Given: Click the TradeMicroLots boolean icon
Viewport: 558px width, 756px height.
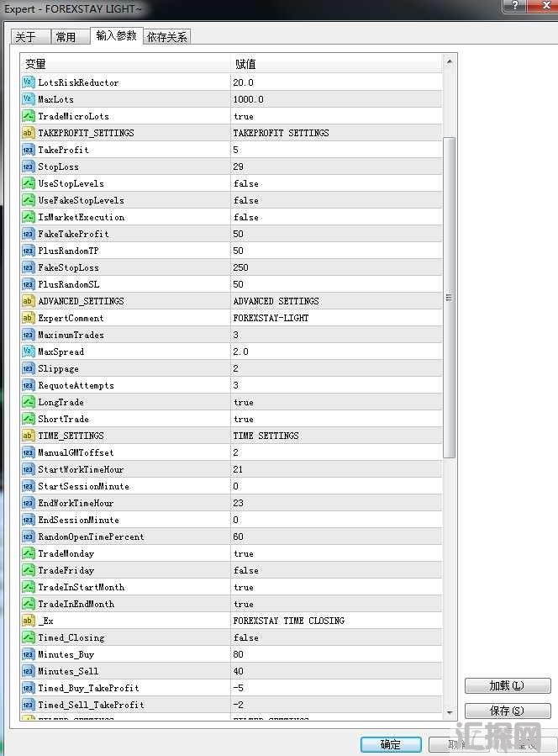Looking at the screenshot, I should 28,116.
